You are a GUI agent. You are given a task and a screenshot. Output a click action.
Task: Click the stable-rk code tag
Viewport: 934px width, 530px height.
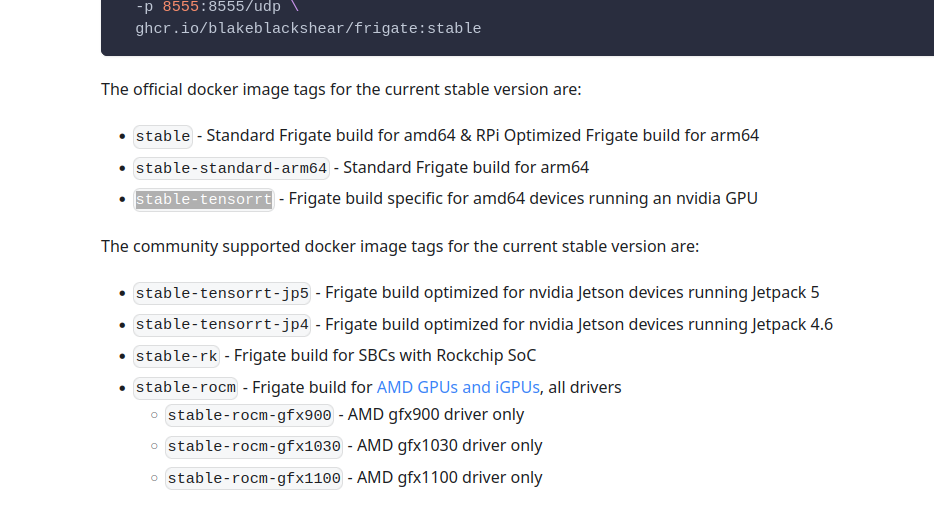(176, 357)
